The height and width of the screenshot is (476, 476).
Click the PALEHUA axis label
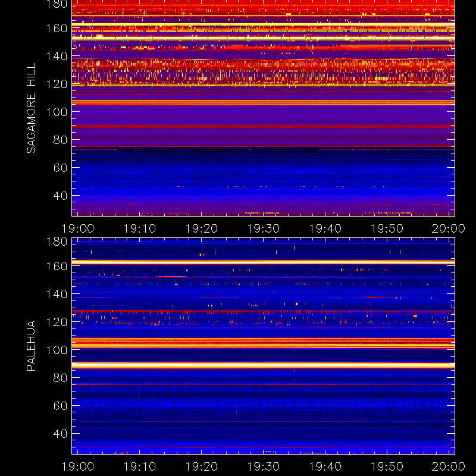click(x=31, y=346)
